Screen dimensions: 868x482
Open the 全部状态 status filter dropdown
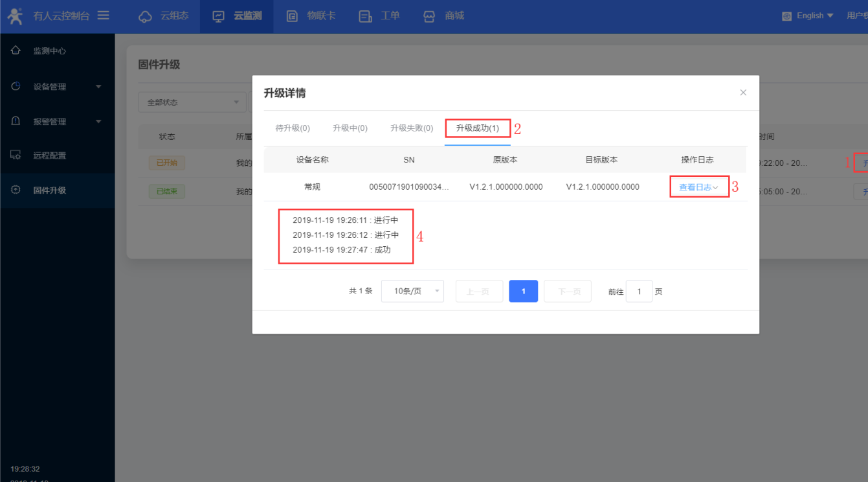pos(192,102)
